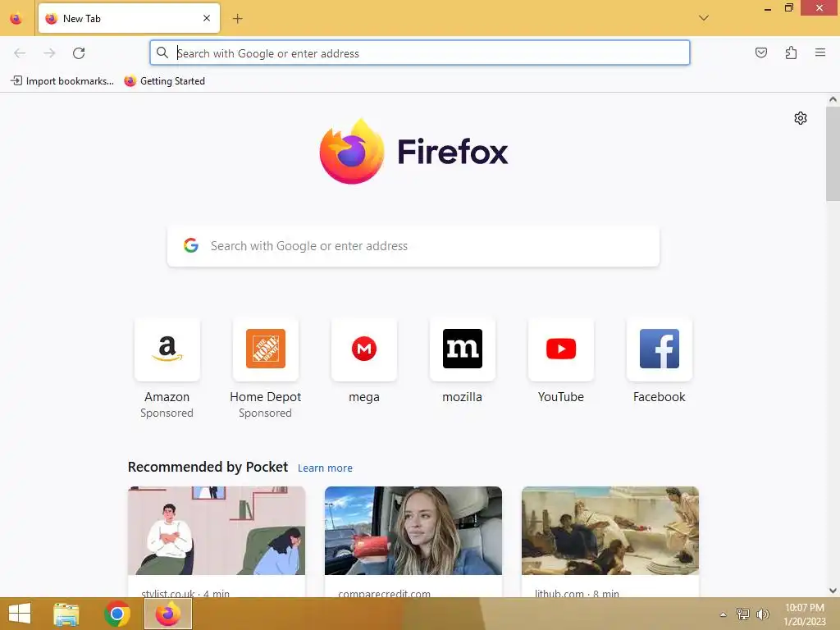Go back one page
840x630 pixels.
click(20, 53)
